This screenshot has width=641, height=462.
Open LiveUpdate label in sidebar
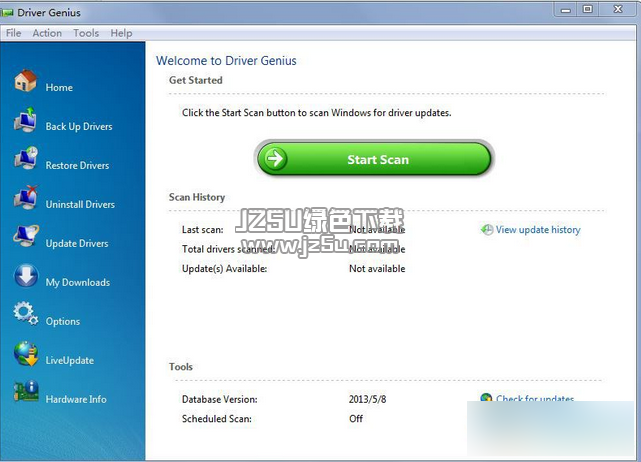(x=69, y=360)
